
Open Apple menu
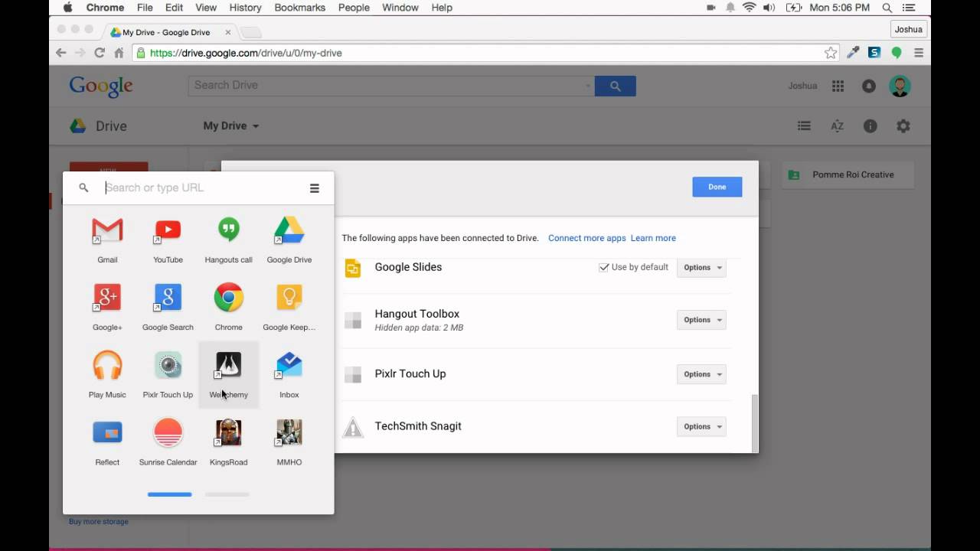coord(67,8)
